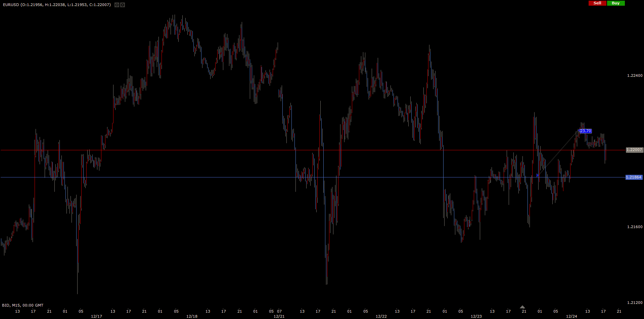This screenshot has height=319, width=644.
Task: Click the 12/17 date on time axis
Action: (x=96, y=316)
